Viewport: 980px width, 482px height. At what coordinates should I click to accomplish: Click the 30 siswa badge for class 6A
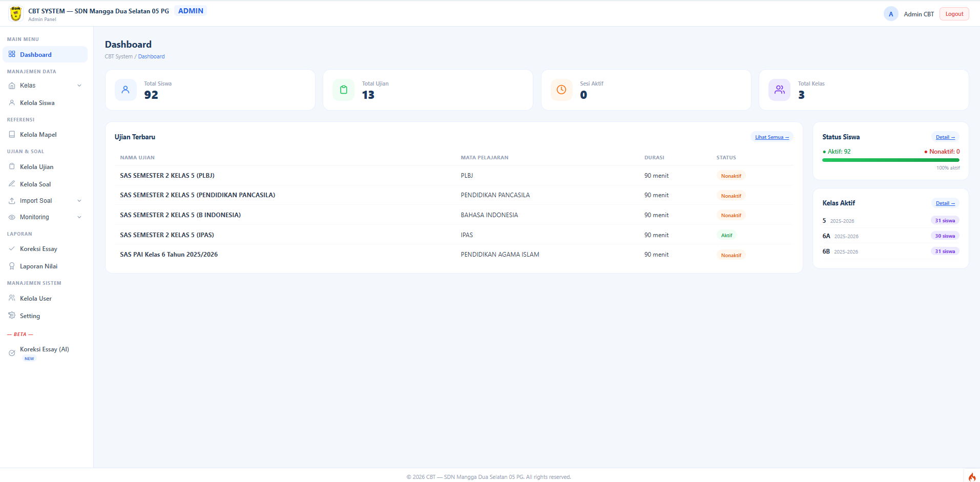click(945, 236)
